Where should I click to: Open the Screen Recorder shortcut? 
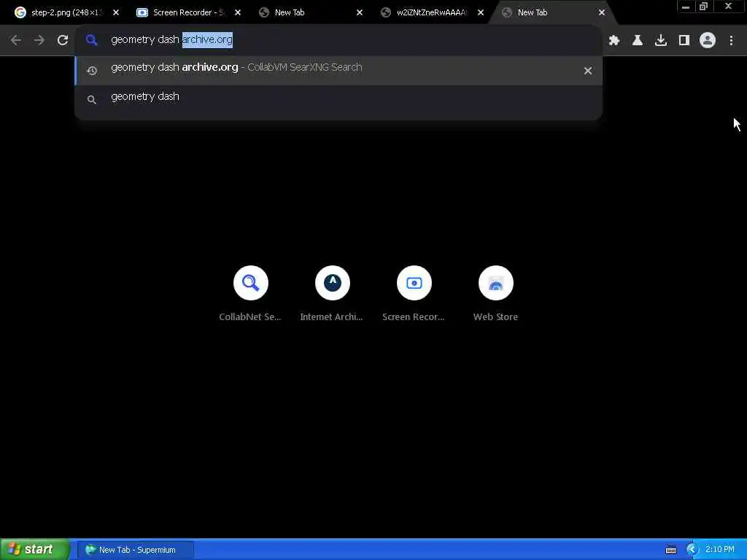coord(414,293)
